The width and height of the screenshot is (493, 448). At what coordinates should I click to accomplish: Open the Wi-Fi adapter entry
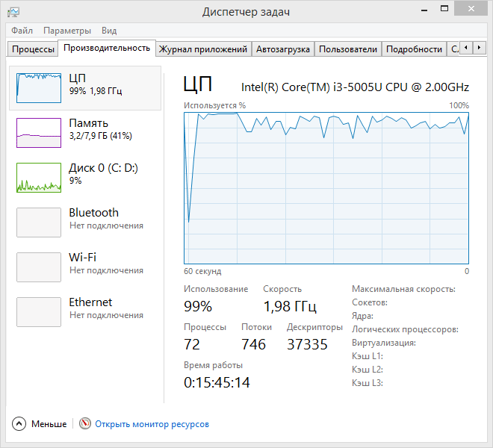click(87, 263)
